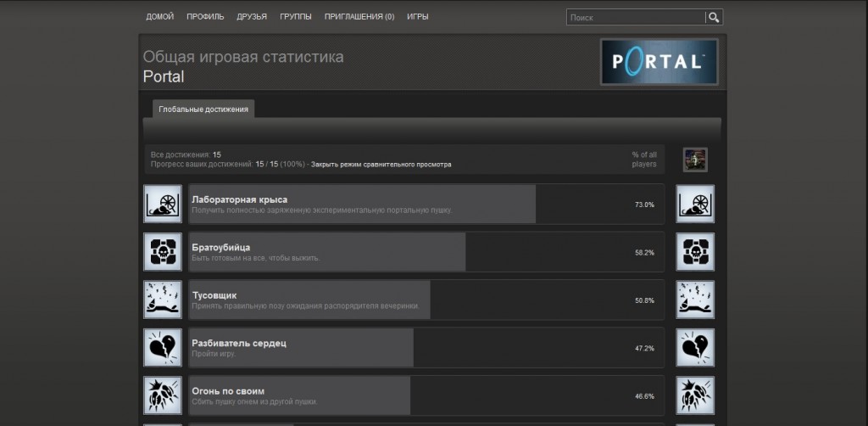The image size is (868, 426).
Task: Click the right Разбиватель сердец broken heart icon
Action: point(695,348)
